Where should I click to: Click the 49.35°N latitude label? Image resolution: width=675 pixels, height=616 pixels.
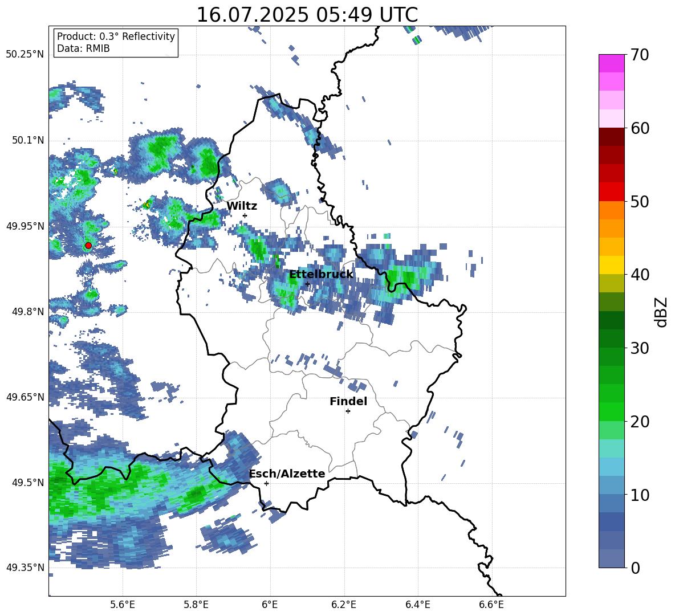pyautogui.click(x=25, y=568)
